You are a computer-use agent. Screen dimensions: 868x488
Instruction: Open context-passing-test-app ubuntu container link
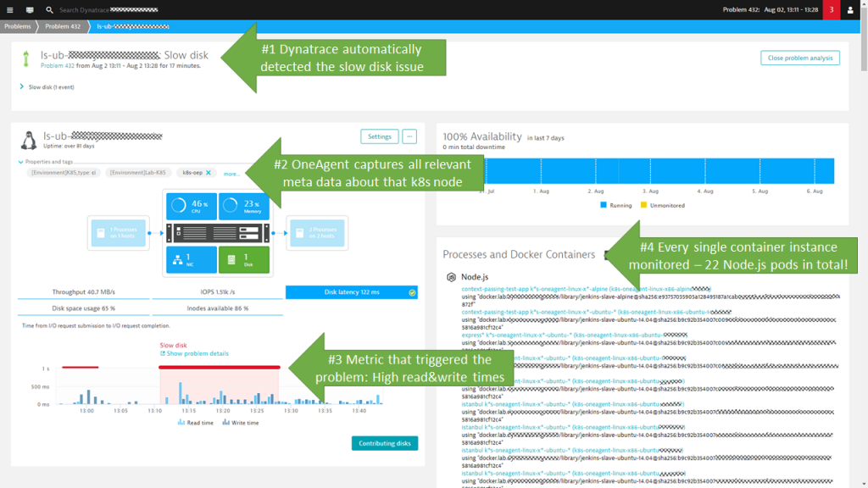(x=596, y=312)
